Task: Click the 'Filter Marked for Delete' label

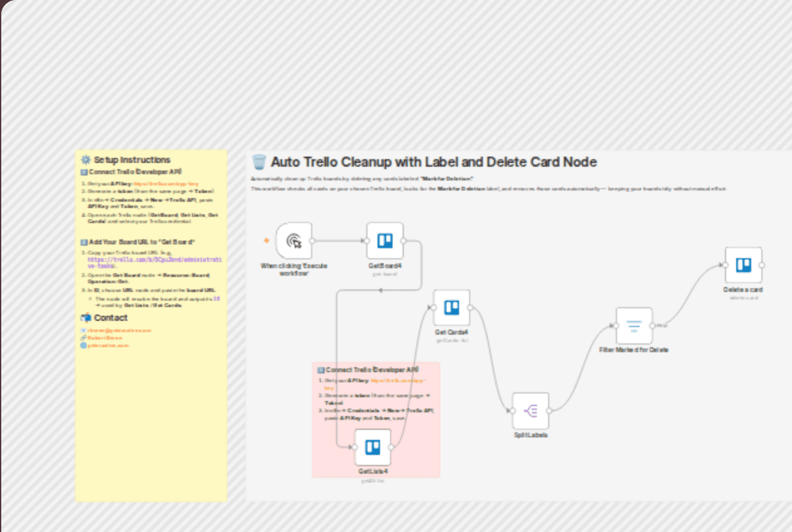Action: click(x=634, y=350)
